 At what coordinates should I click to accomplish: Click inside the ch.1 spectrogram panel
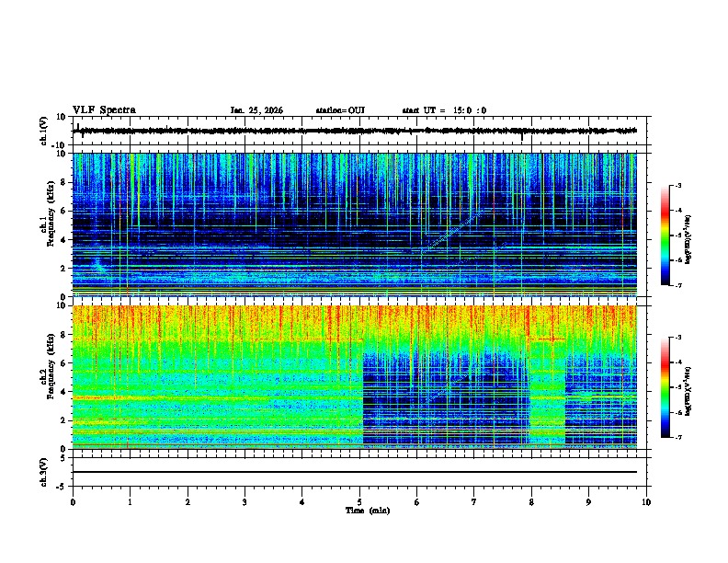click(x=355, y=224)
